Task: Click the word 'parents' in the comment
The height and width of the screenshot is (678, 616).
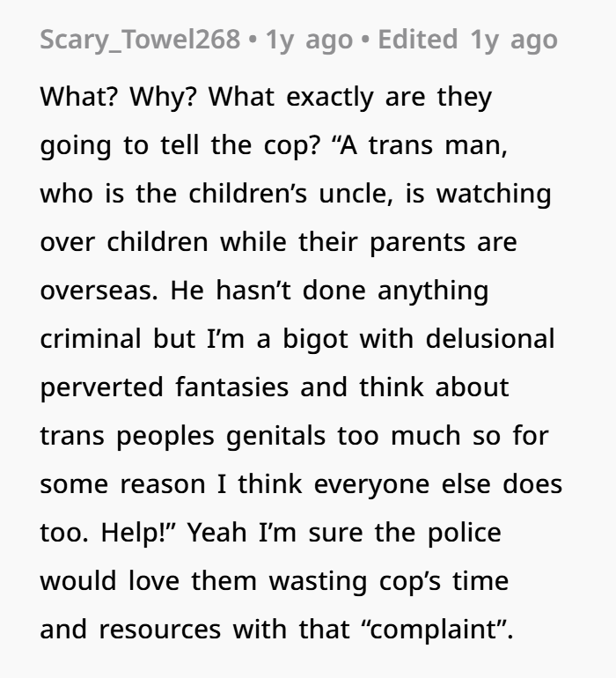Action: 418,242
